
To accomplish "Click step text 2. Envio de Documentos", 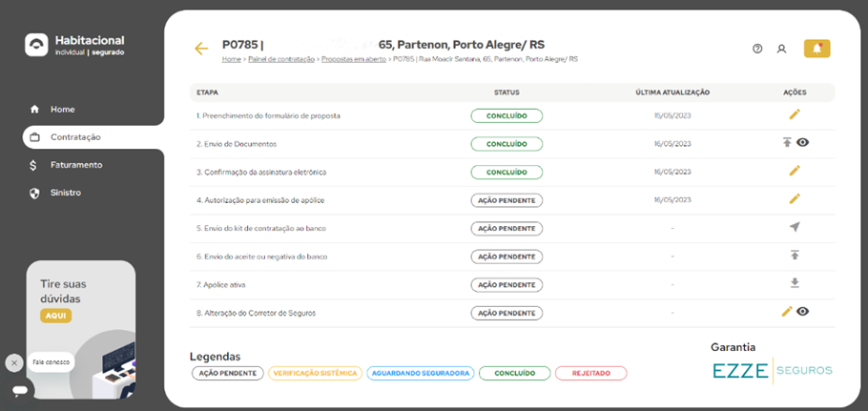I will pos(237,144).
